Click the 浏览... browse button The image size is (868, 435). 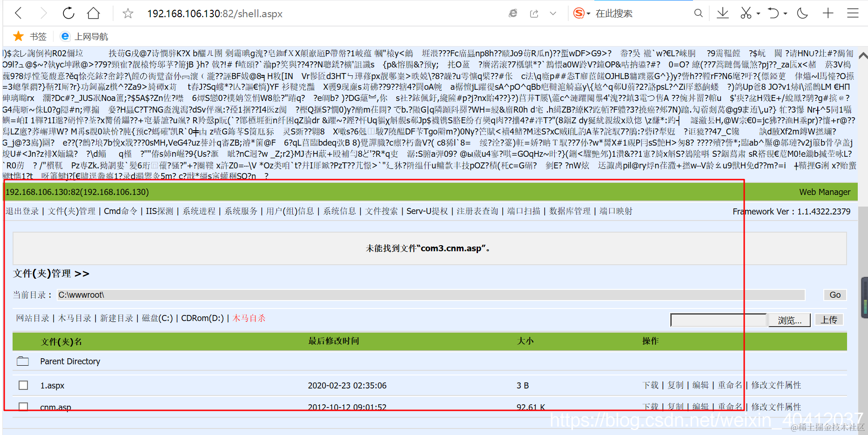coord(789,320)
